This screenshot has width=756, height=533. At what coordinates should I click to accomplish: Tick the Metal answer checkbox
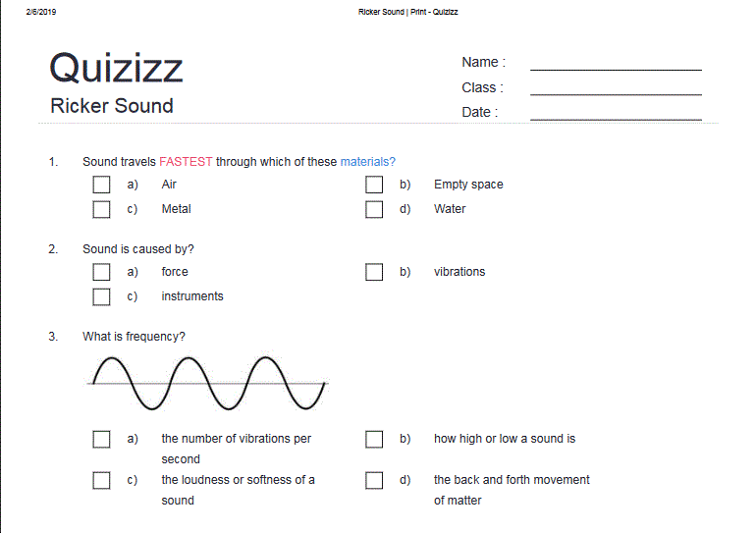click(x=101, y=210)
